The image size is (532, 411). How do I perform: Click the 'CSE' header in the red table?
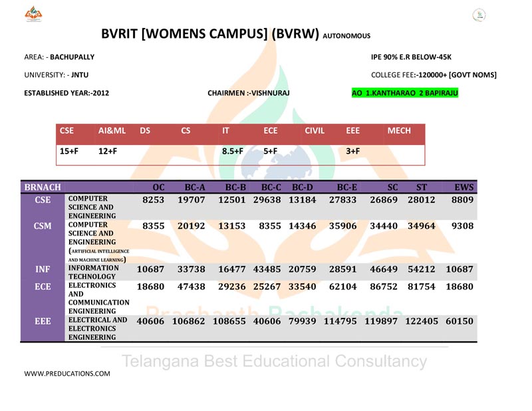66,130
